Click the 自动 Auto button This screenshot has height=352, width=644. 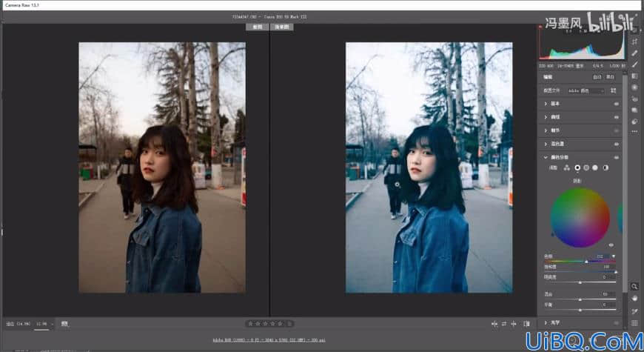click(597, 77)
